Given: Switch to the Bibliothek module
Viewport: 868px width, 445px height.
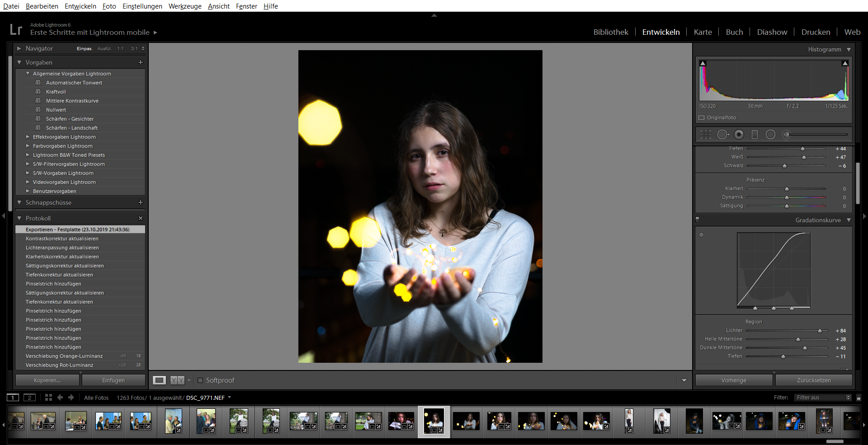Looking at the screenshot, I should pyautogui.click(x=611, y=32).
